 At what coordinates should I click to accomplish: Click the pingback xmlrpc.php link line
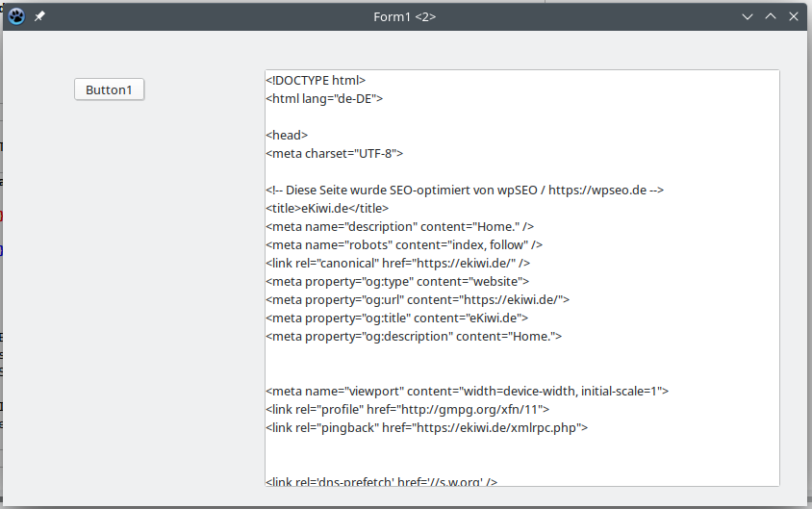coord(427,428)
